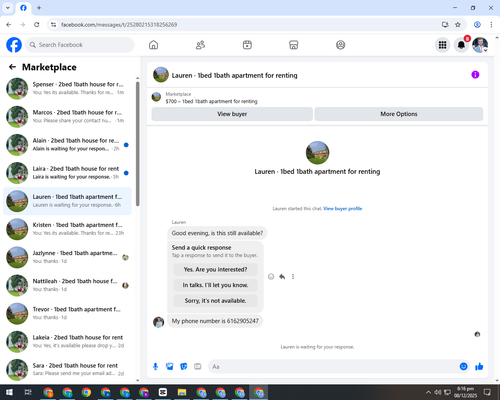Open the Friends icon in top navigation
500x400 pixels.
tap(200, 45)
